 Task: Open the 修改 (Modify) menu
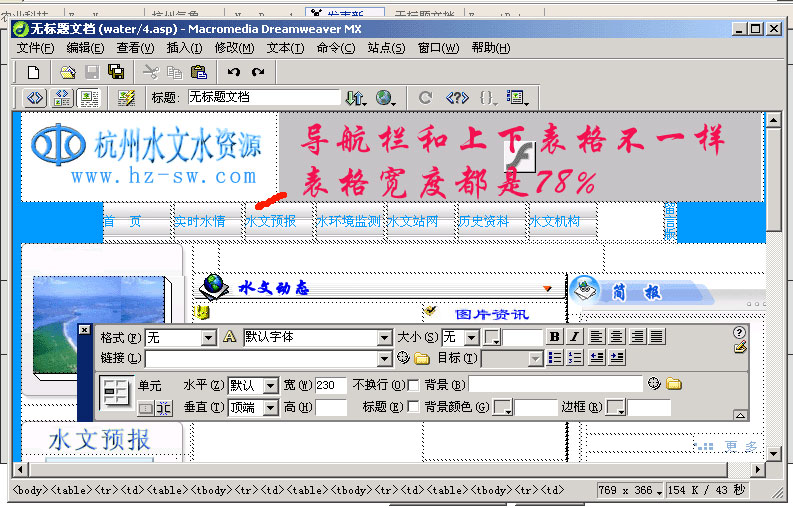pyautogui.click(x=234, y=48)
